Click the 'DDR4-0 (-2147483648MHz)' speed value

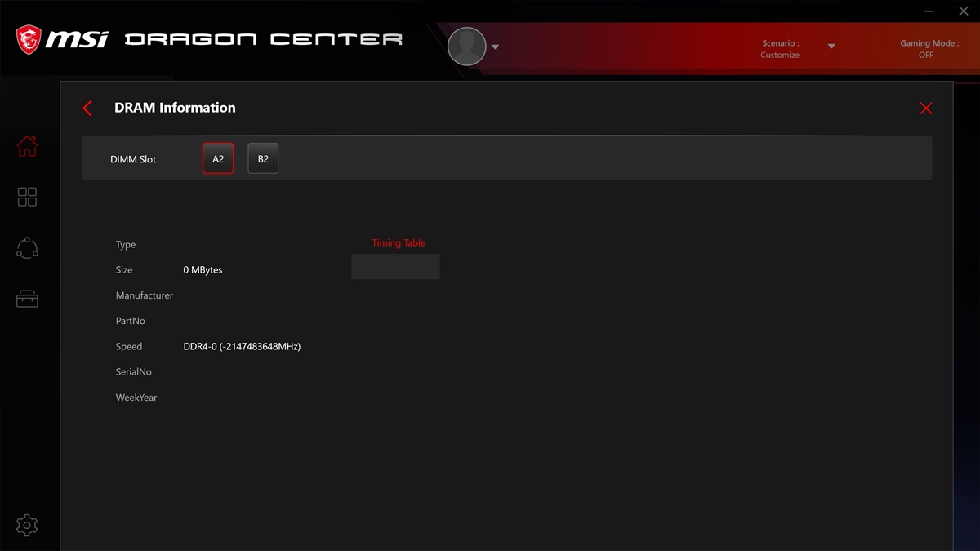242,347
